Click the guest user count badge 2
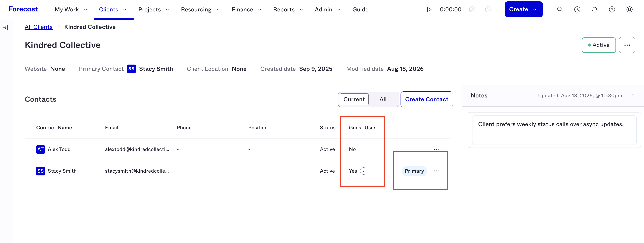 (x=364, y=171)
